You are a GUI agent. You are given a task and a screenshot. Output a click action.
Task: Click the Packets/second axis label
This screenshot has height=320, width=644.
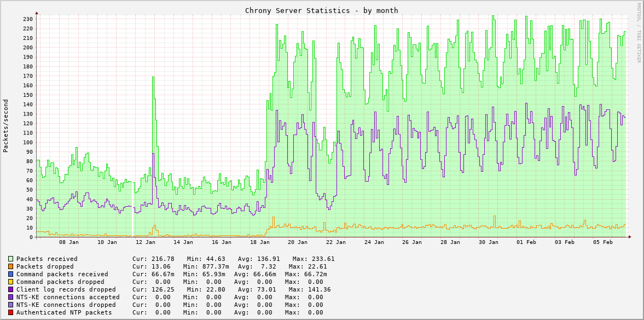pos(5,123)
